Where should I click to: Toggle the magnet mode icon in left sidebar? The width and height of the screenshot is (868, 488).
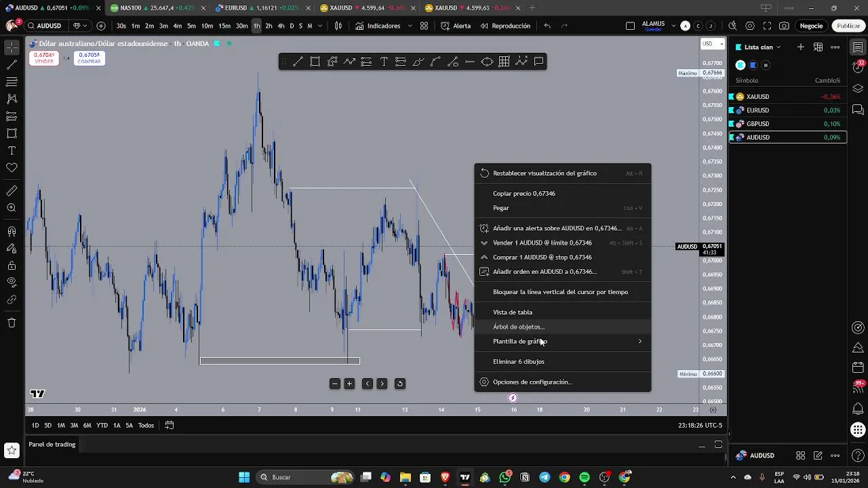pos(12,232)
